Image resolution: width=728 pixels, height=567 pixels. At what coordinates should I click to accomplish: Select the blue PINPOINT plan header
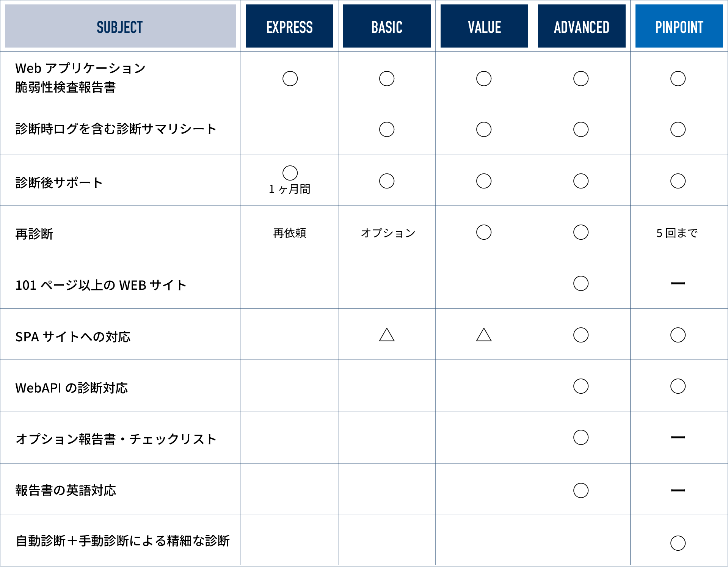(679, 26)
